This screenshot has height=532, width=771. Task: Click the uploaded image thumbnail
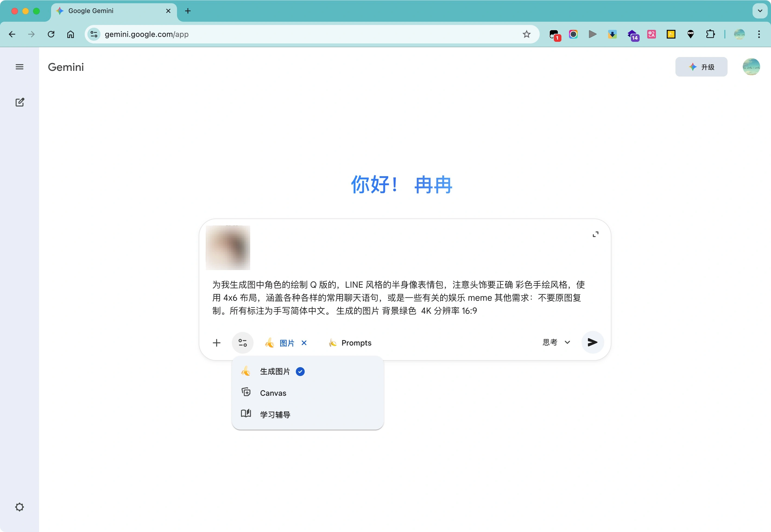228,248
